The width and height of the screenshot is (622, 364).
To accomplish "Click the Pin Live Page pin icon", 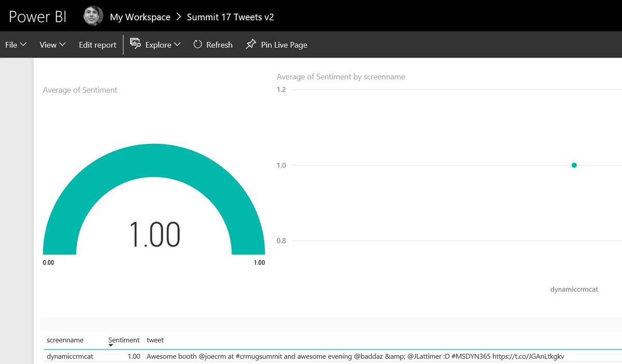I will coord(250,45).
